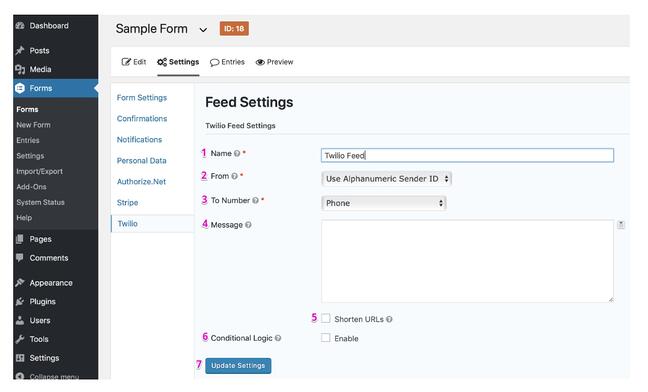
Task: Click the Media library icon
Action: click(20, 69)
